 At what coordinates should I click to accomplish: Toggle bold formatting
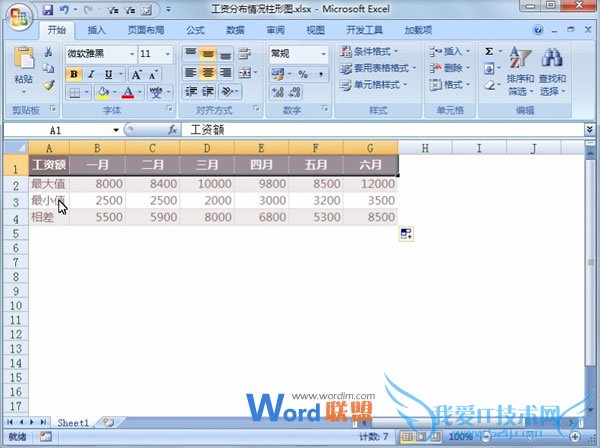point(74,74)
